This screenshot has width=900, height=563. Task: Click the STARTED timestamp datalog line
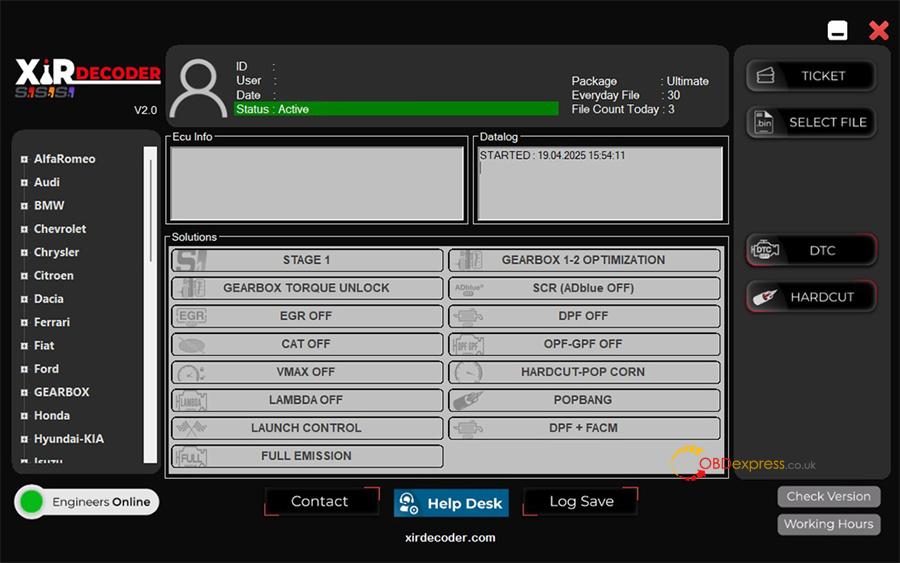coord(552,156)
